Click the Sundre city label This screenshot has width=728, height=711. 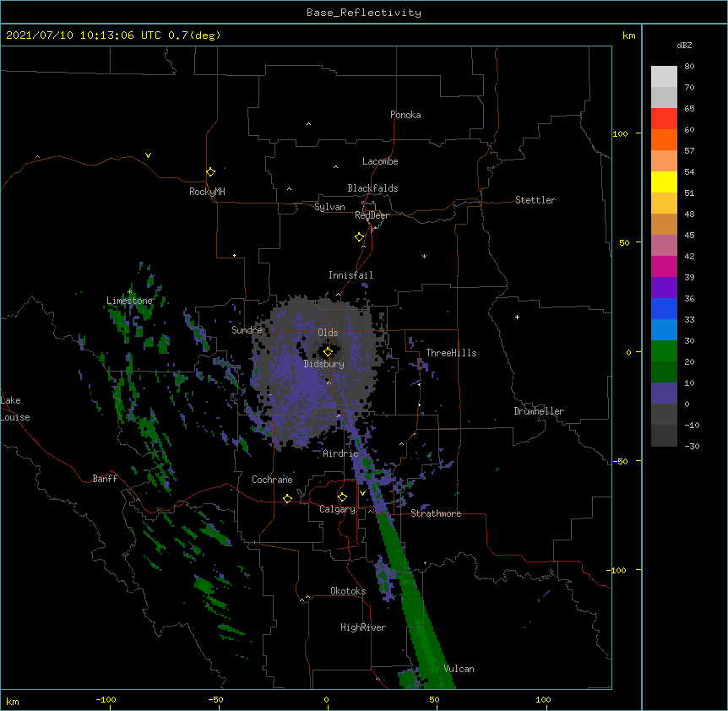click(x=247, y=330)
